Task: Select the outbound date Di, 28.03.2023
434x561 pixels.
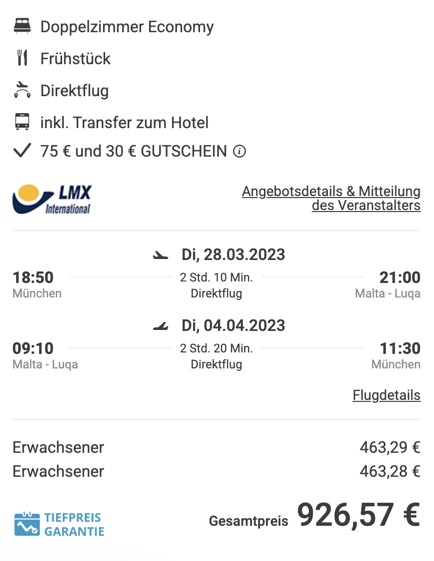Action: tap(233, 255)
